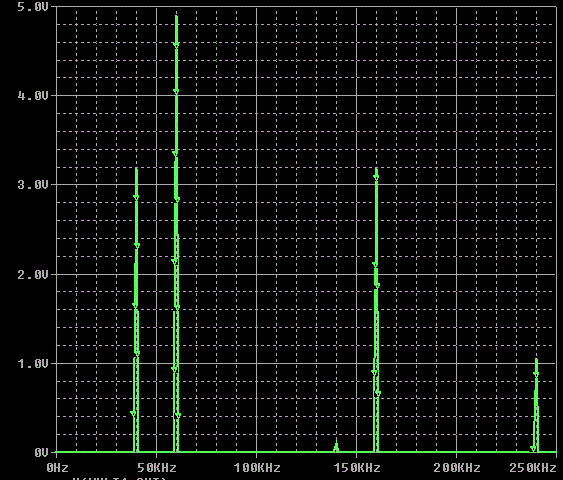Click the 0V label on the y-axis
This screenshot has width=563, height=480.
(x=41, y=453)
